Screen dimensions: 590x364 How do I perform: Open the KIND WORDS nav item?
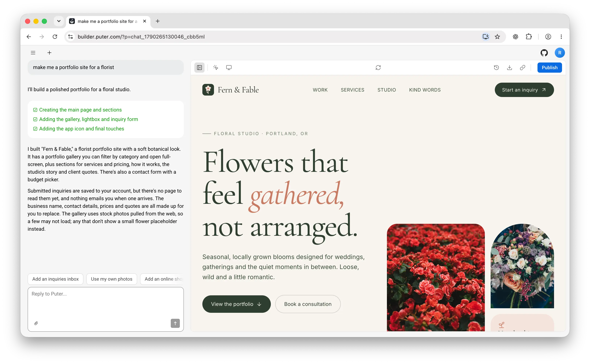pos(425,90)
